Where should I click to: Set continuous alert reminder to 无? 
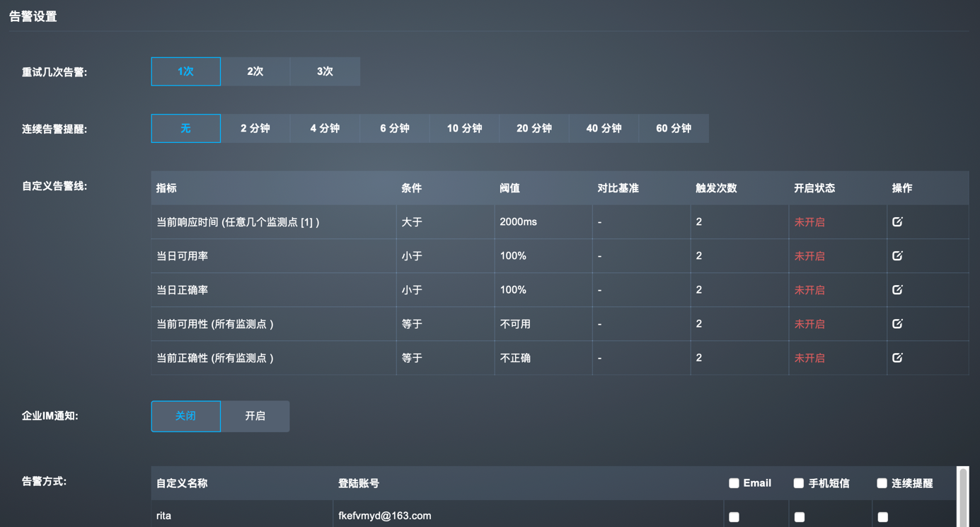click(x=185, y=128)
